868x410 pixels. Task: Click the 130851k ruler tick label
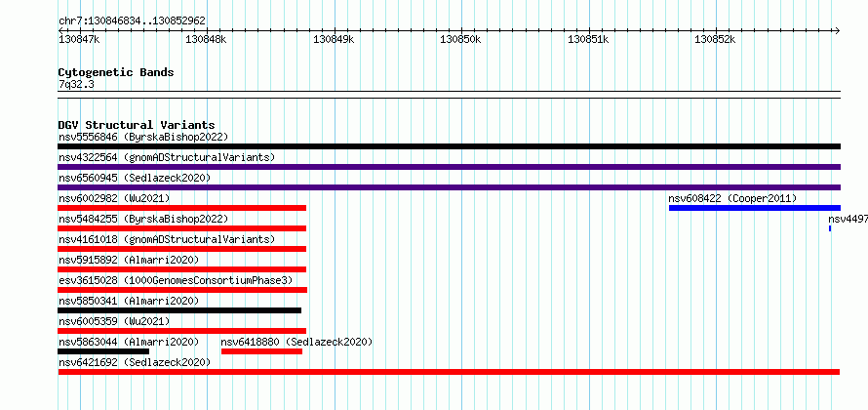(588, 39)
